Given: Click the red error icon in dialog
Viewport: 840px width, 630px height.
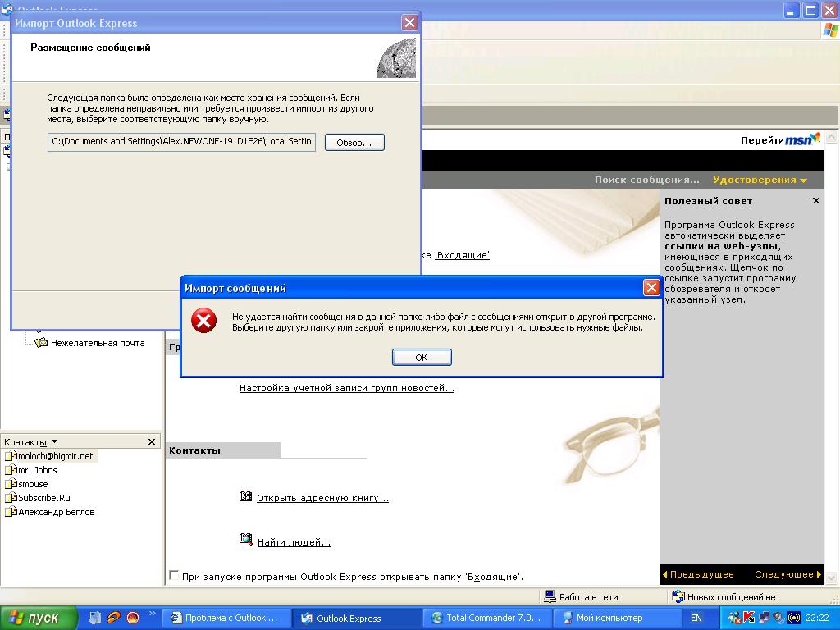Looking at the screenshot, I should tap(203, 322).
